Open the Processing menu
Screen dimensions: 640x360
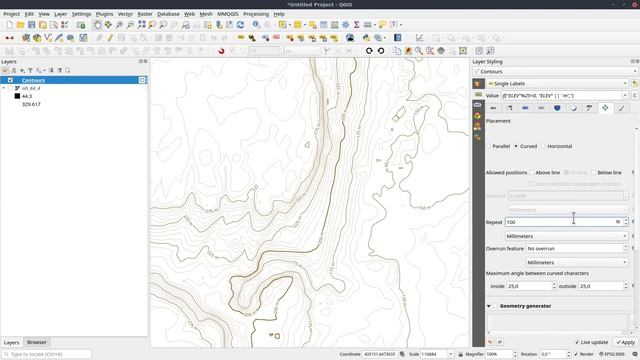point(256,14)
